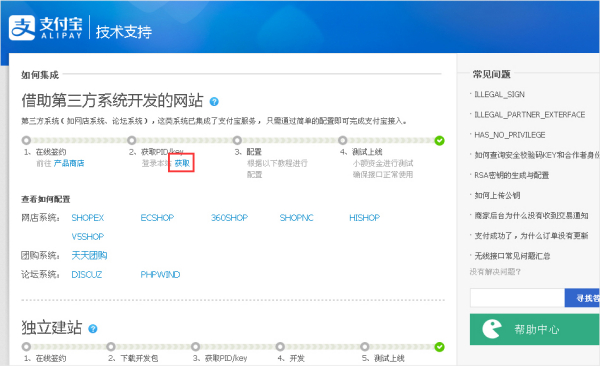Open FAQ RSA密钥的生成与配置

[x=512, y=175]
